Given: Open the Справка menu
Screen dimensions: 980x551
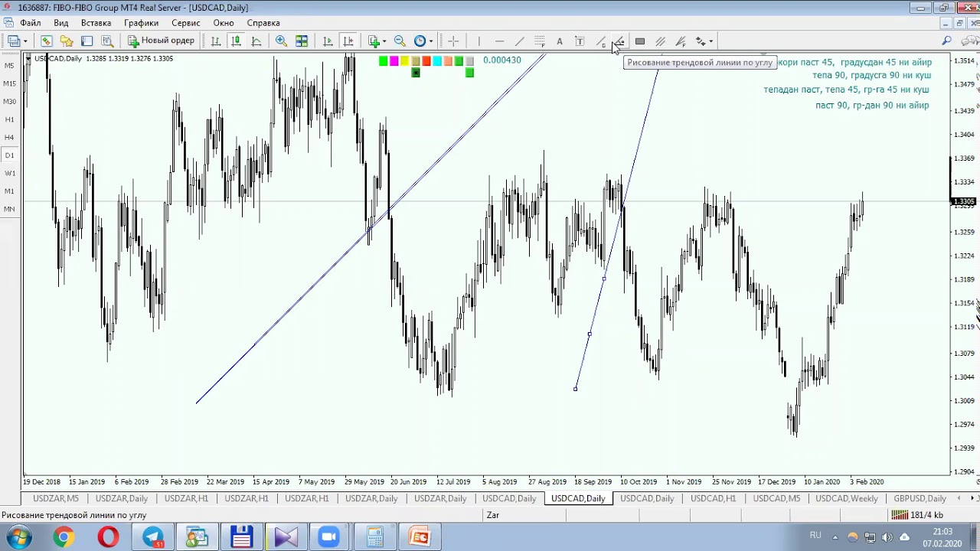Looking at the screenshot, I should click(x=263, y=23).
